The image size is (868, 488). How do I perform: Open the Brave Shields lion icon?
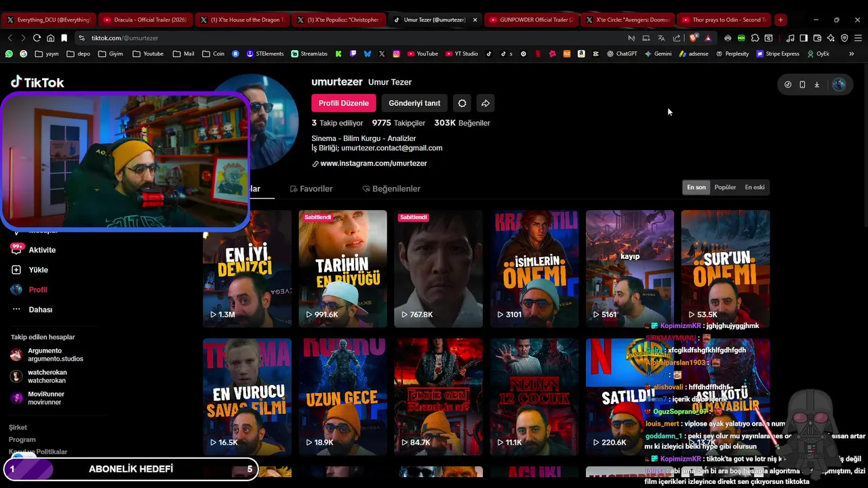pos(693,38)
